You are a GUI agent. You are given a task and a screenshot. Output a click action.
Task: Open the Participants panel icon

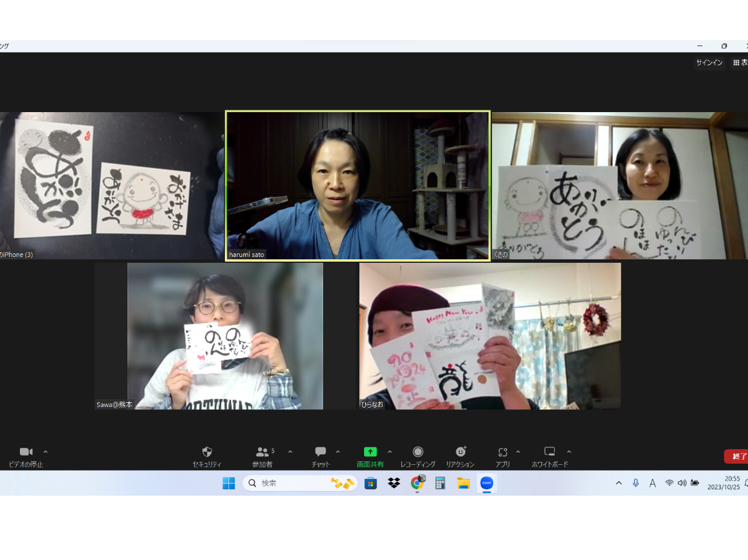coord(262,452)
